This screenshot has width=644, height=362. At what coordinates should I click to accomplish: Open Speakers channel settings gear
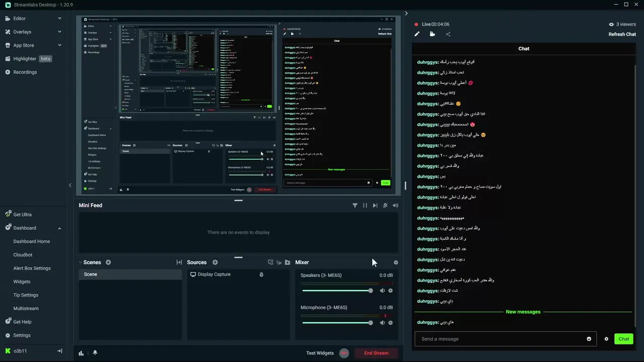point(390,291)
